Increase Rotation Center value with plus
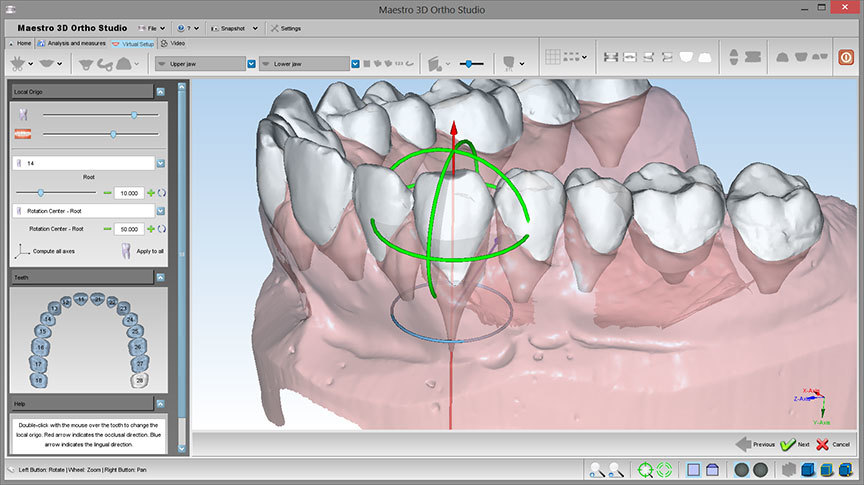This screenshot has height=485, width=864. (150, 229)
